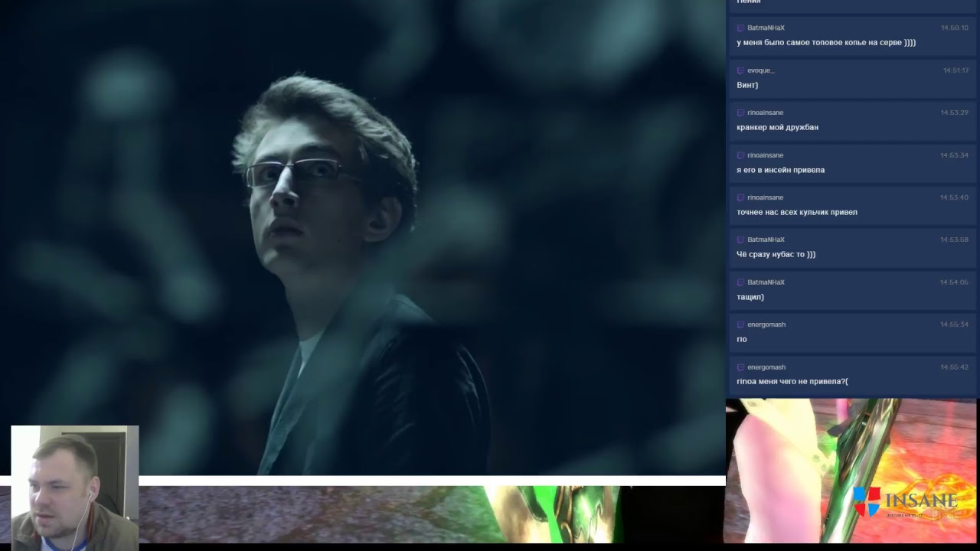Select message 'у меня было самое топовое копье на серве ))))'

(826, 43)
